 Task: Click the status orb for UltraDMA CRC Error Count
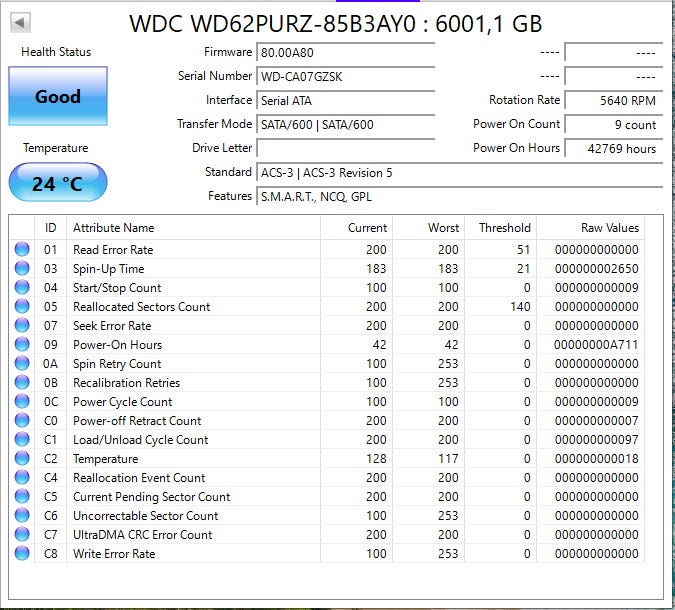pos(22,534)
